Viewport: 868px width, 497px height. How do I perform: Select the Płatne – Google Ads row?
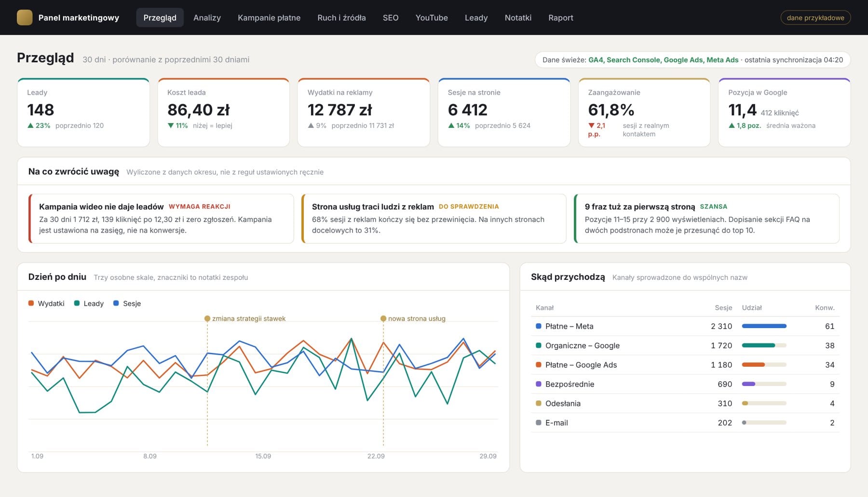685,365
